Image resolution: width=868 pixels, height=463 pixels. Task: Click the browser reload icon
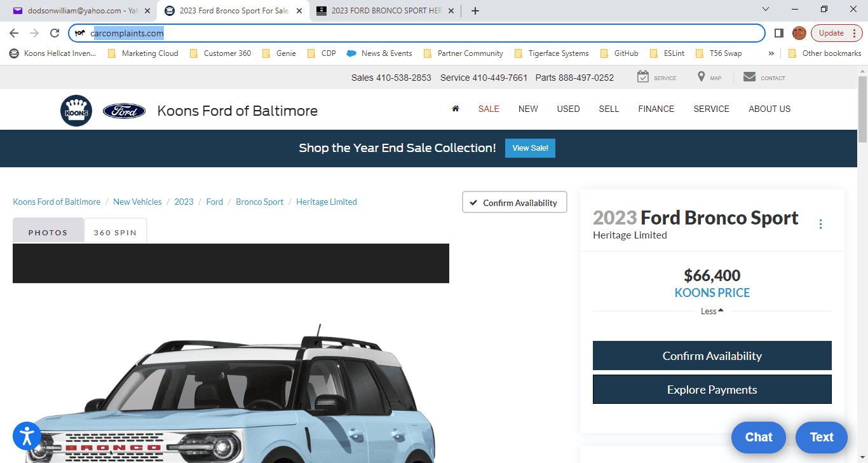tap(55, 33)
